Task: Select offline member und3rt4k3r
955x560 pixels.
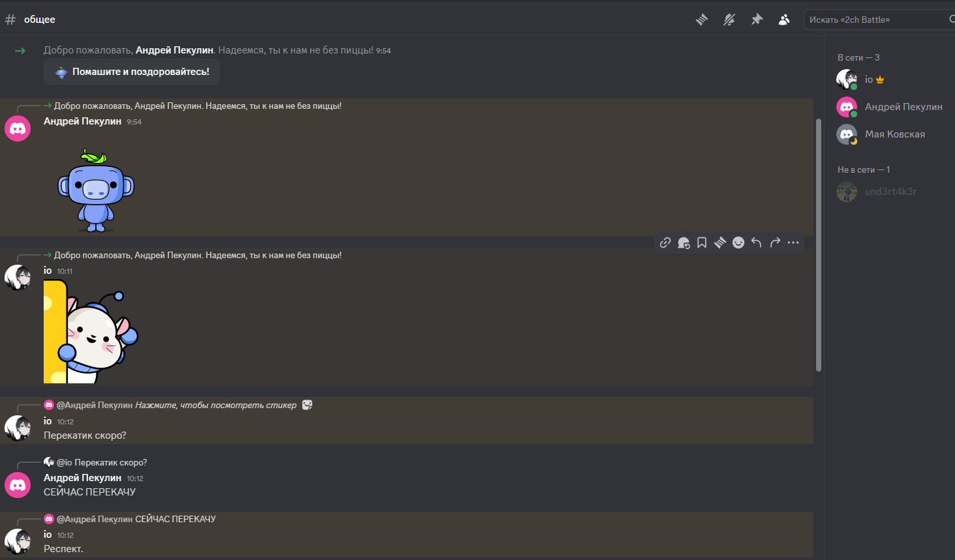Action: (x=890, y=192)
